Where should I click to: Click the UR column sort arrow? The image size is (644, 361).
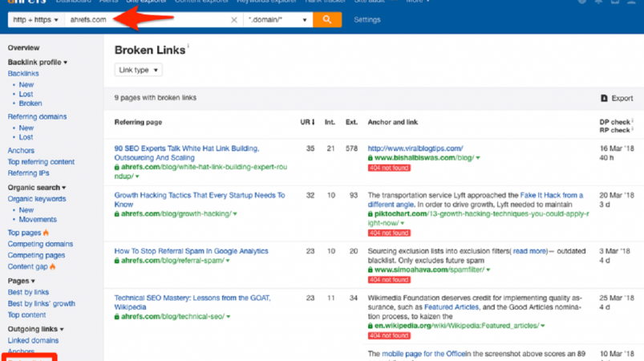click(313, 122)
